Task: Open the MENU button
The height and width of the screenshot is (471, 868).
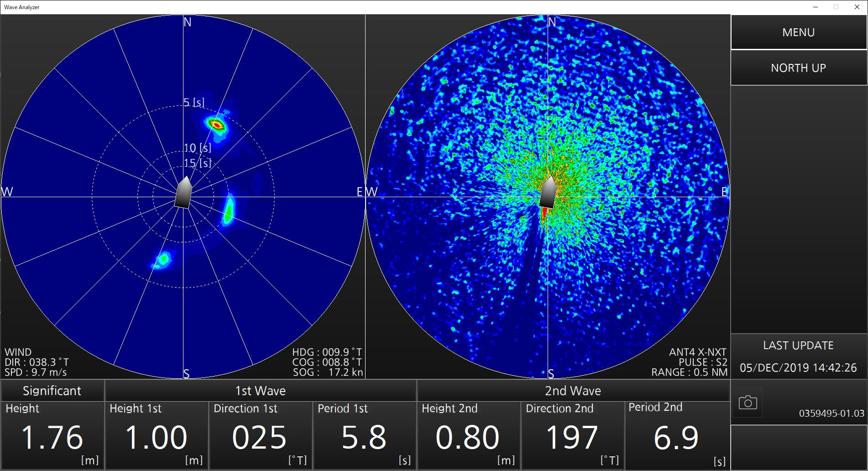Action: 799,32
